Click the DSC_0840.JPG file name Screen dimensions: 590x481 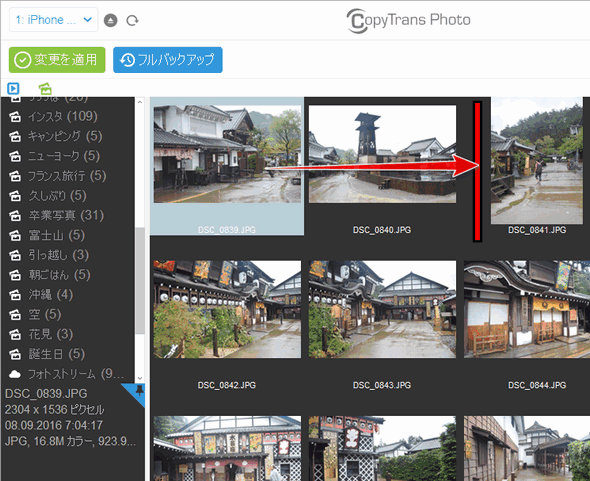(x=382, y=230)
